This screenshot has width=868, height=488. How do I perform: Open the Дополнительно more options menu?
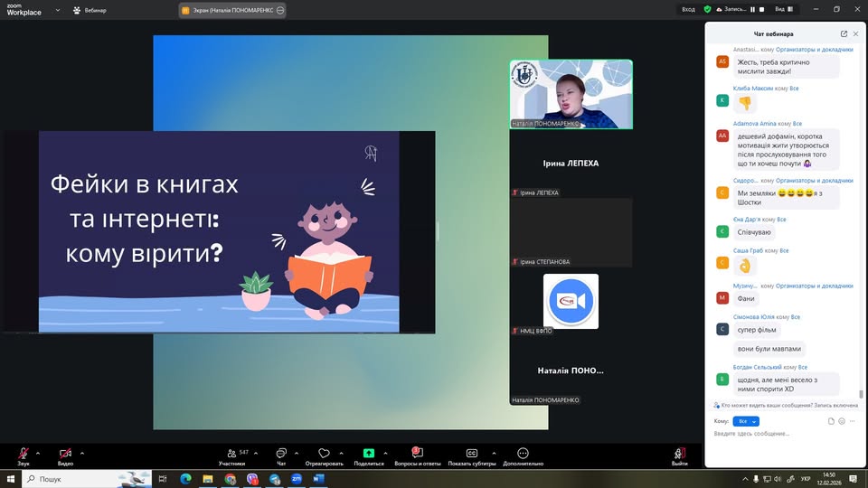(523, 454)
